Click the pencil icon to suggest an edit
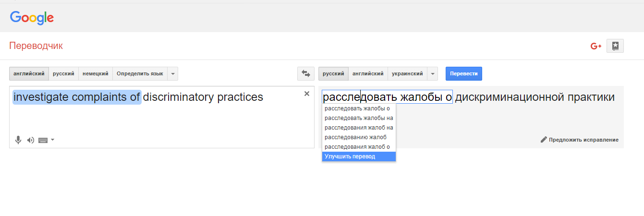Screen dimensions: 644x216 click(544, 140)
